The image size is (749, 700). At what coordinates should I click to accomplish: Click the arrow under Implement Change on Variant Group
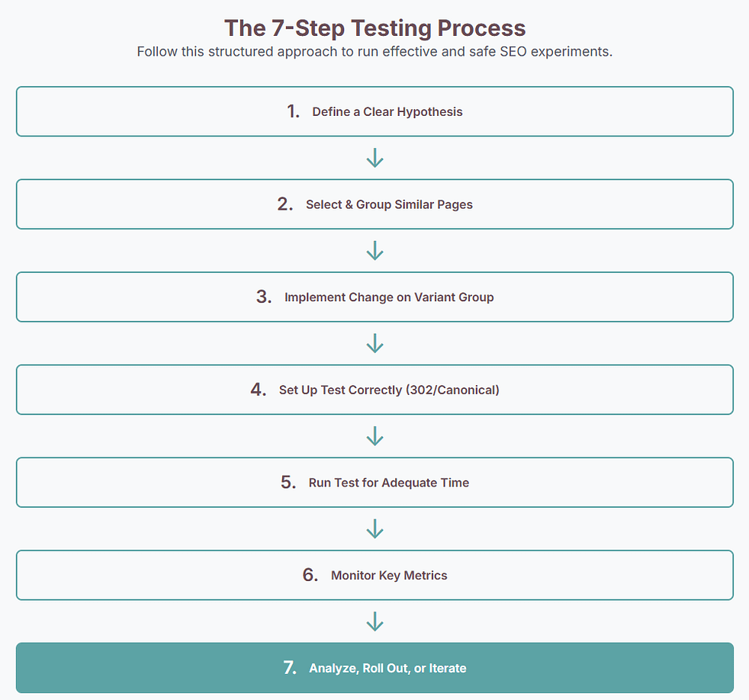pyautogui.click(x=374, y=343)
